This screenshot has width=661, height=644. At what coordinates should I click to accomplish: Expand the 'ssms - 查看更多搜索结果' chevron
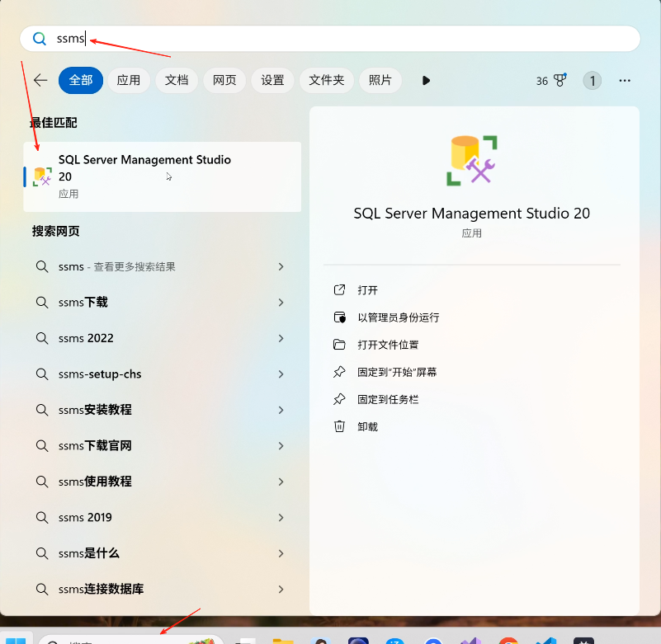point(281,266)
